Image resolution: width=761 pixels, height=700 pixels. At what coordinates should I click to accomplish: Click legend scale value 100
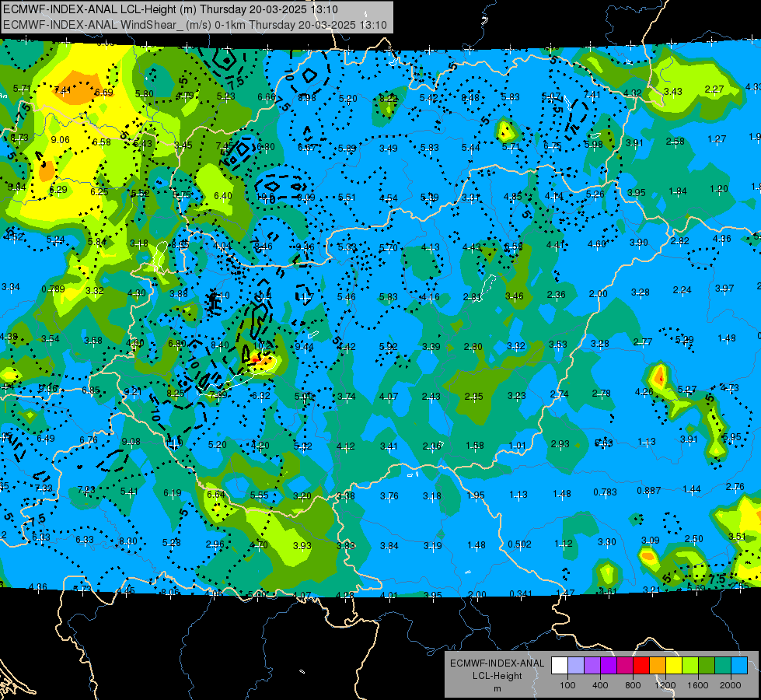point(567,685)
